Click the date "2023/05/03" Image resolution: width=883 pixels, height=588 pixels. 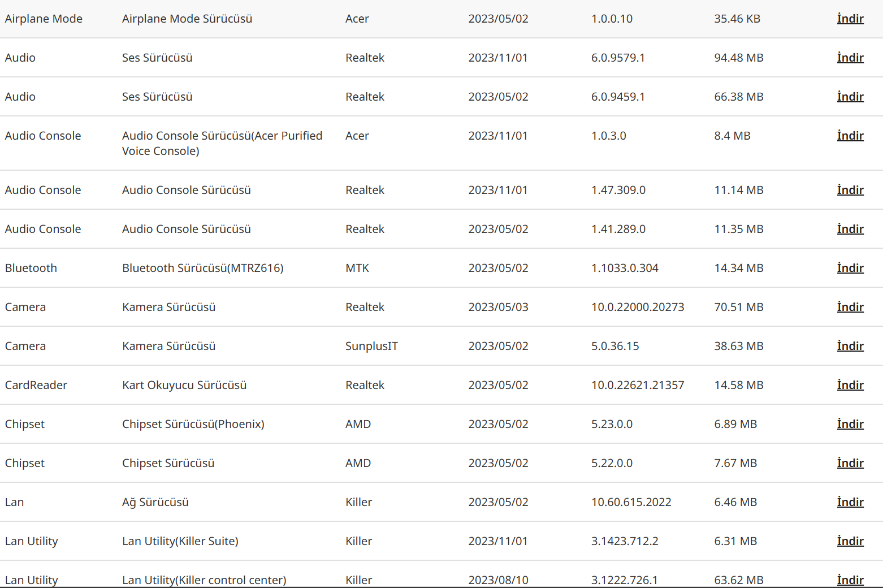pos(498,307)
